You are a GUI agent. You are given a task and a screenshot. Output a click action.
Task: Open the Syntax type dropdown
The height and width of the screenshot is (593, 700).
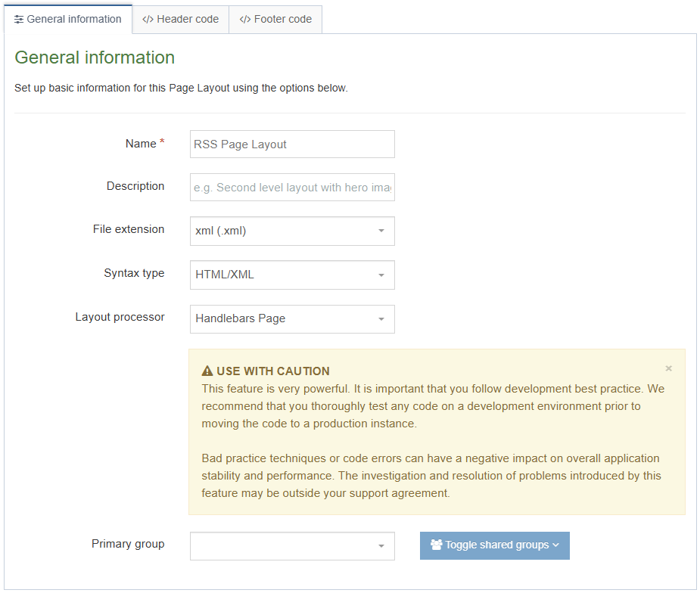point(292,275)
